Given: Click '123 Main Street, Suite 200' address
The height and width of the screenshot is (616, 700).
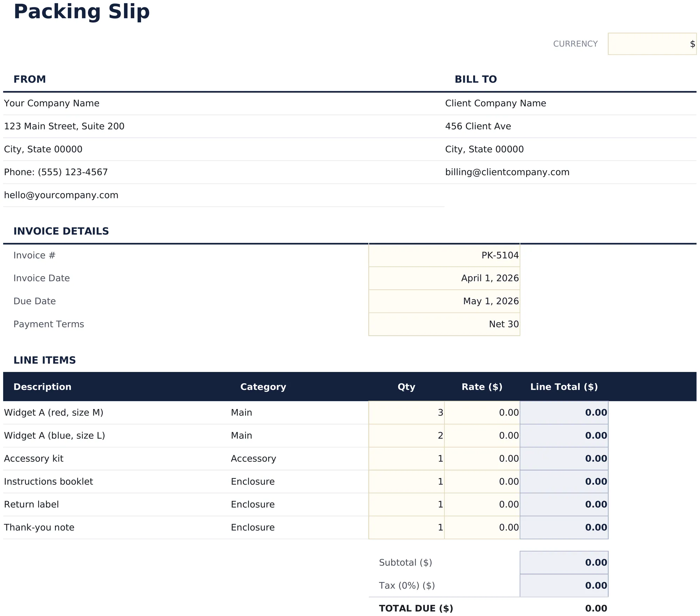Looking at the screenshot, I should 64,126.
